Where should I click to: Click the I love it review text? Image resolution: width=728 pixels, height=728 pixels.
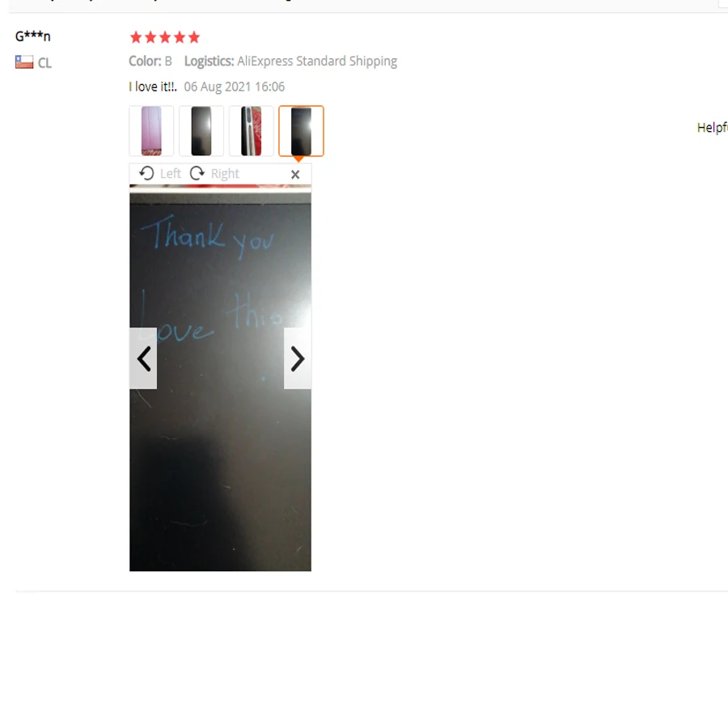[153, 87]
